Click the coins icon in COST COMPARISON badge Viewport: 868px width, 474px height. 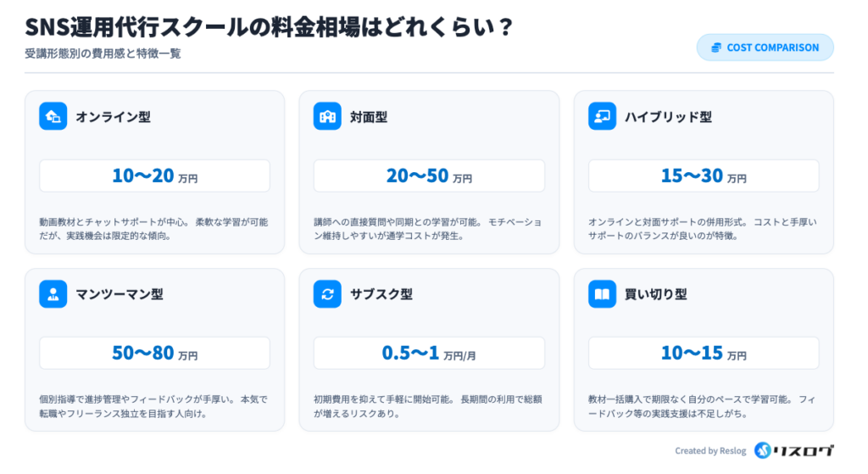(x=716, y=47)
